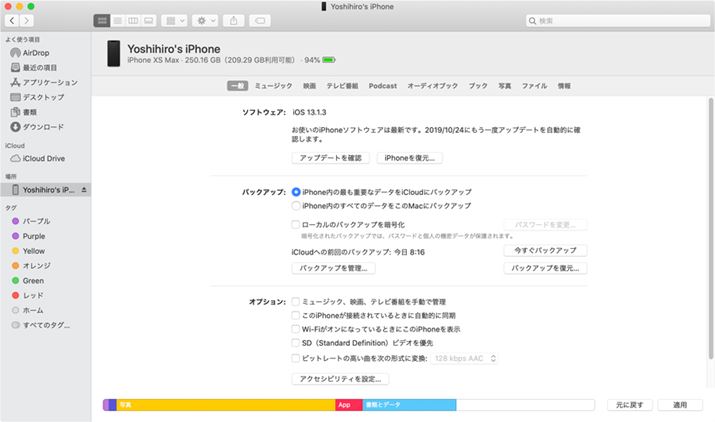Check show iPhone when on Wi-Fi checkbox

click(295, 329)
